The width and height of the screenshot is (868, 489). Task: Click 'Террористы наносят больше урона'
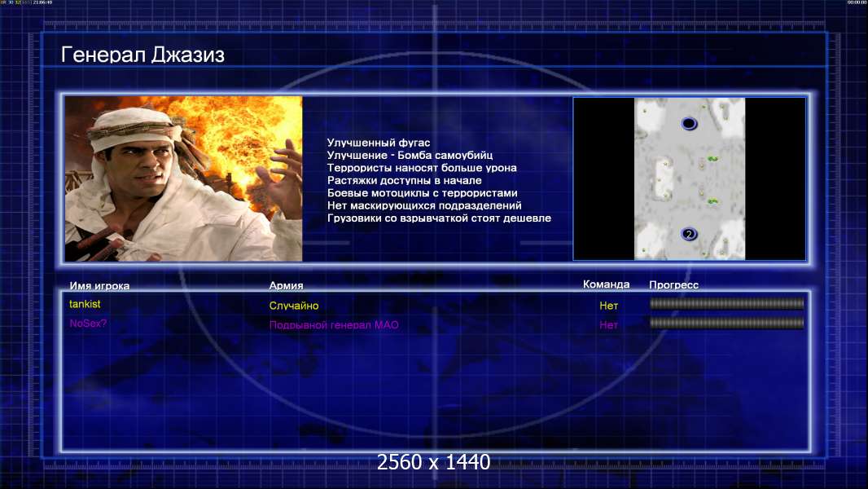422,168
